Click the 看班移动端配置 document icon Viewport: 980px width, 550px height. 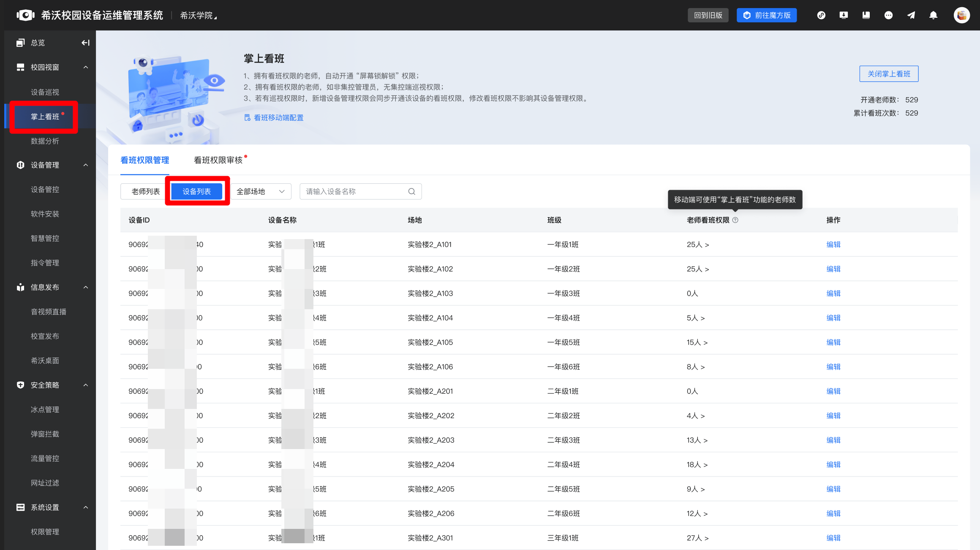point(247,117)
